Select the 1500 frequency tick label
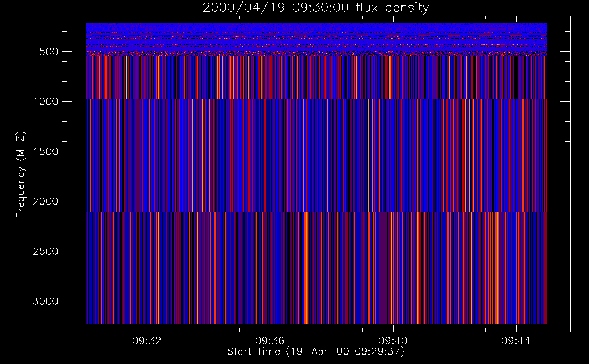Viewport: 589px width, 364px height. [x=46, y=151]
